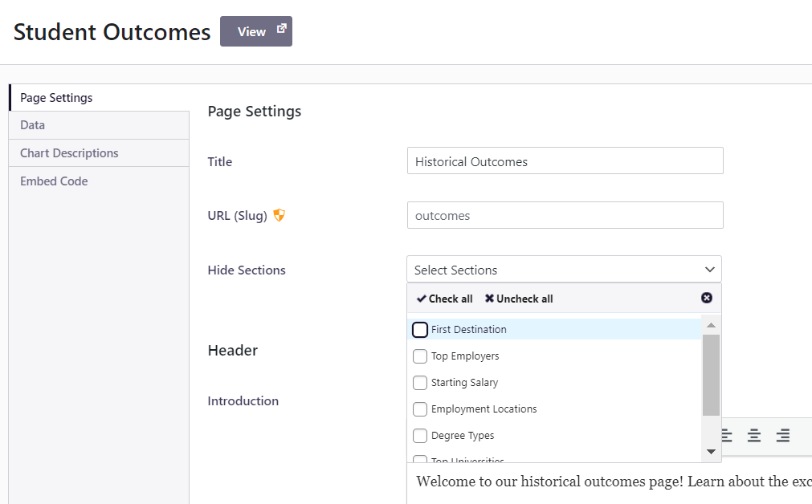
Task: Check the Top Employers checkbox
Action: point(420,356)
